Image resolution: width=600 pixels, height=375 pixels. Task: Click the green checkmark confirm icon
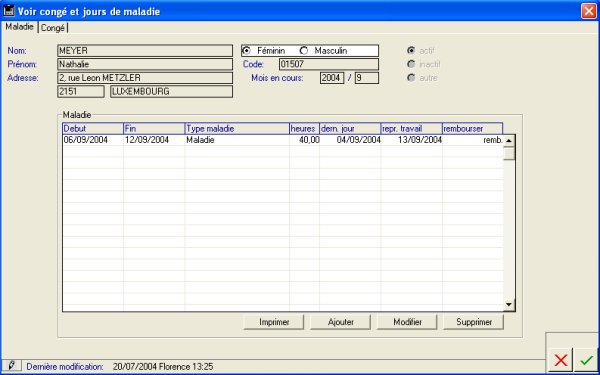(586, 360)
